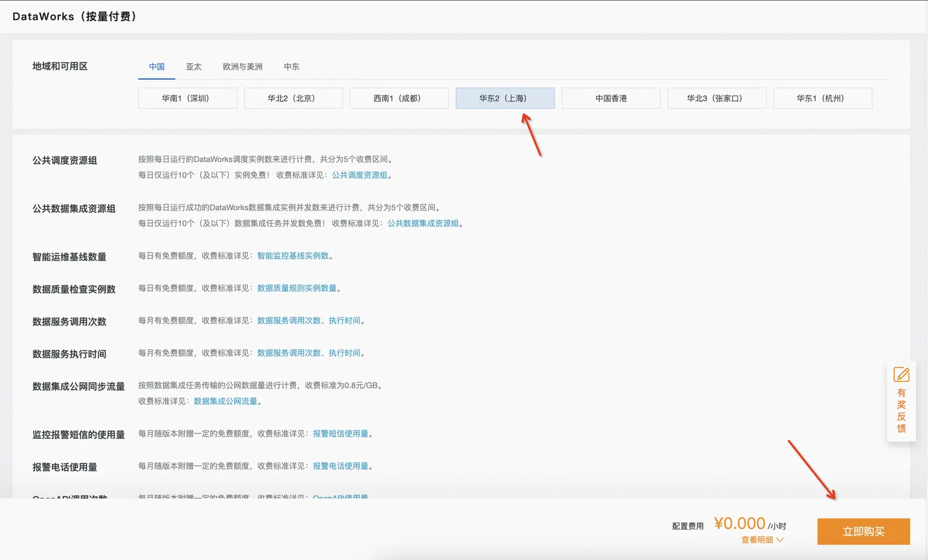The height and width of the screenshot is (560, 928).
Task: Select region 西南1（成都）
Action: [399, 98]
